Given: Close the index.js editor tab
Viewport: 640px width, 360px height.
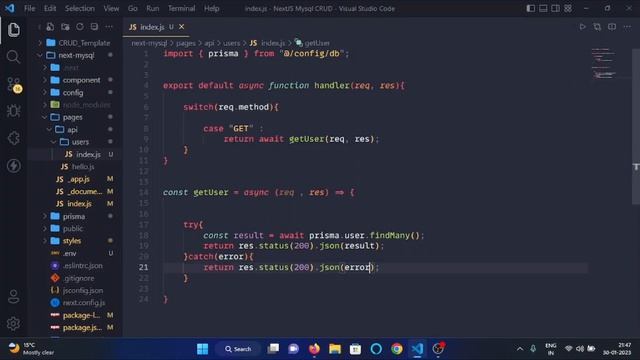Looking at the screenshot, I should coord(182,27).
